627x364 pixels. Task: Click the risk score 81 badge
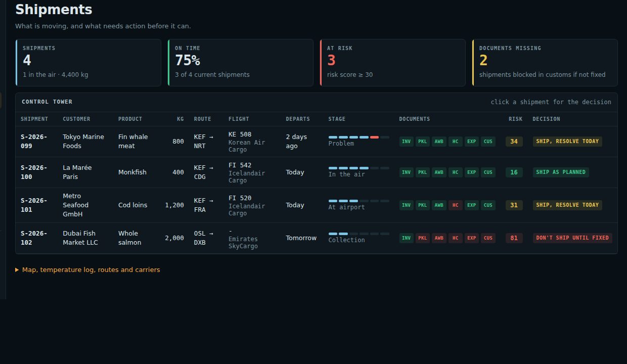(514, 238)
